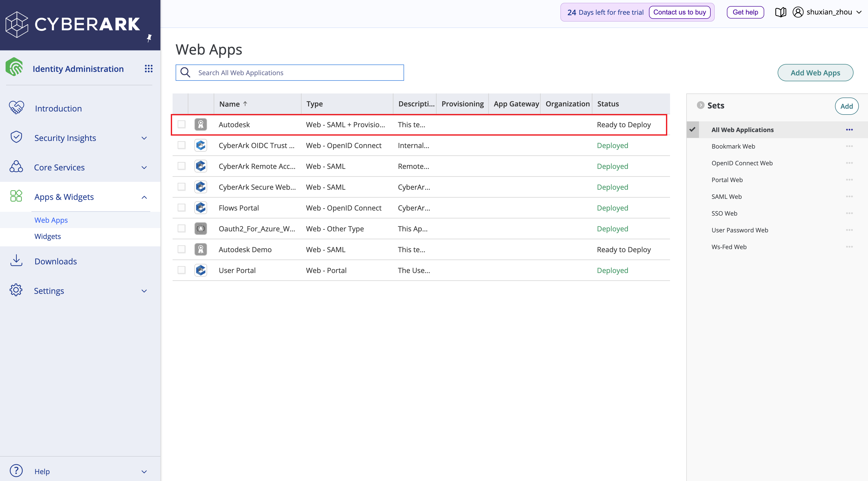Click the Add Web Apps button

[x=816, y=72]
